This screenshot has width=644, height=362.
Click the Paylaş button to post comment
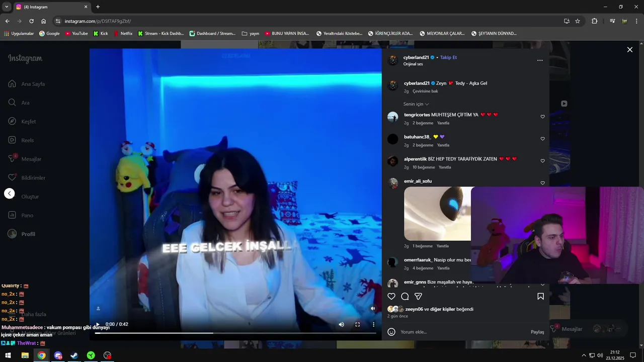[x=537, y=332]
